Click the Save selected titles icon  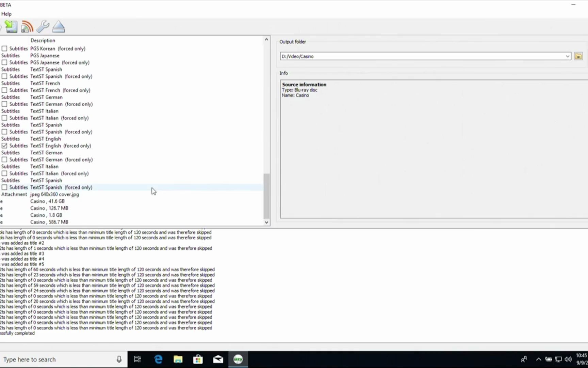coord(11,27)
